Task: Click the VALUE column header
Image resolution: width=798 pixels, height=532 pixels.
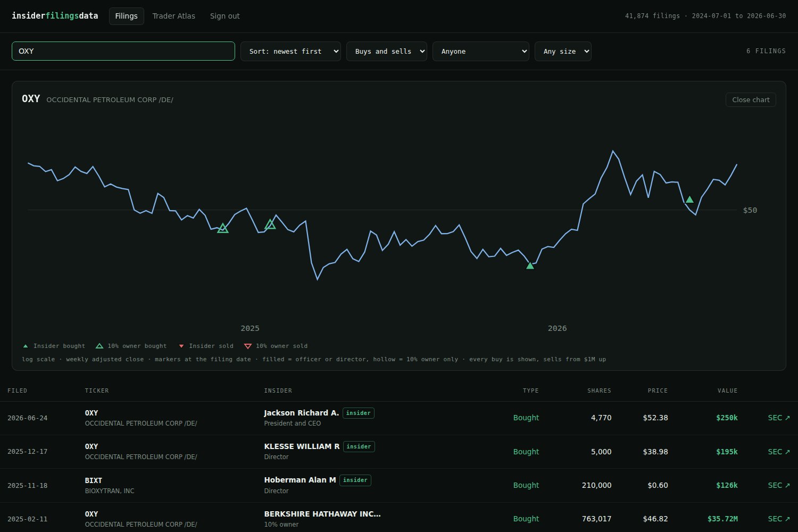Action: [x=727, y=390]
